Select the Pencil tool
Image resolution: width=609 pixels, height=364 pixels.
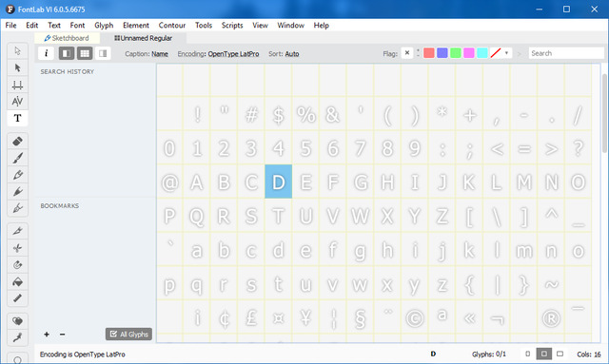(x=17, y=175)
